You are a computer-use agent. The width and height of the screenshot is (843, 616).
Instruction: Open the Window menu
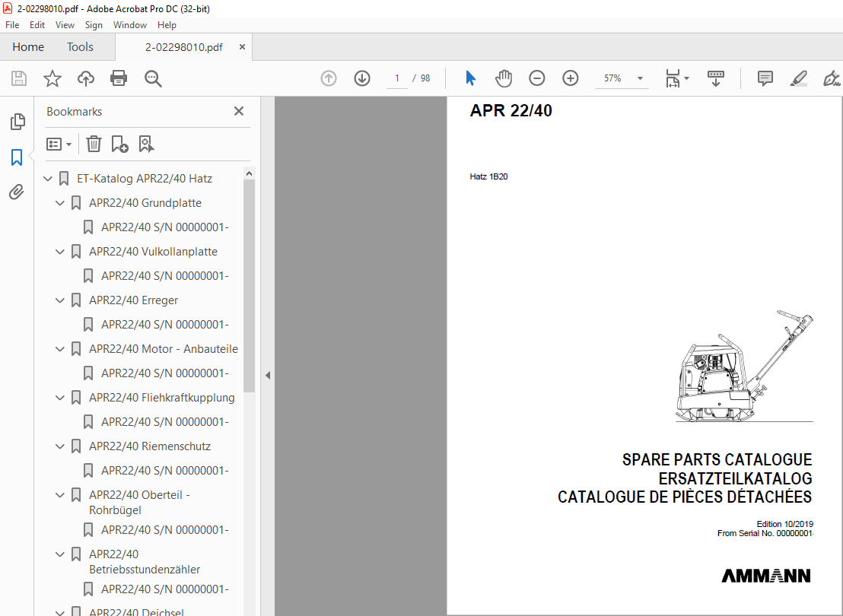129,25
